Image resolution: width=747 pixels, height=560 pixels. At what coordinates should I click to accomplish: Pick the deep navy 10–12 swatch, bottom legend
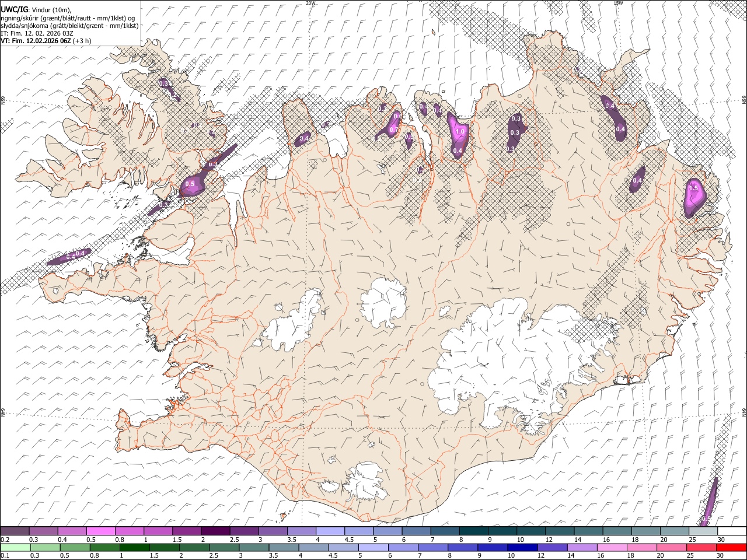coord(523,548)
